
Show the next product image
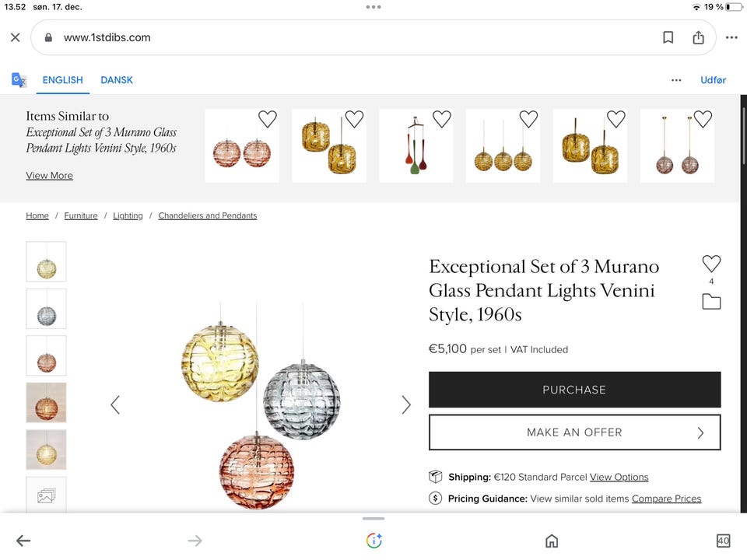click(405, 404)
